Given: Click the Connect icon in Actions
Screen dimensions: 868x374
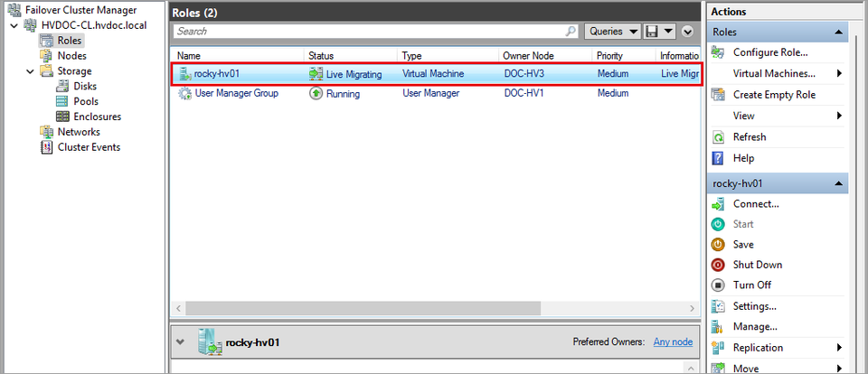Looking at the screenshot, I should coord(718,204).
